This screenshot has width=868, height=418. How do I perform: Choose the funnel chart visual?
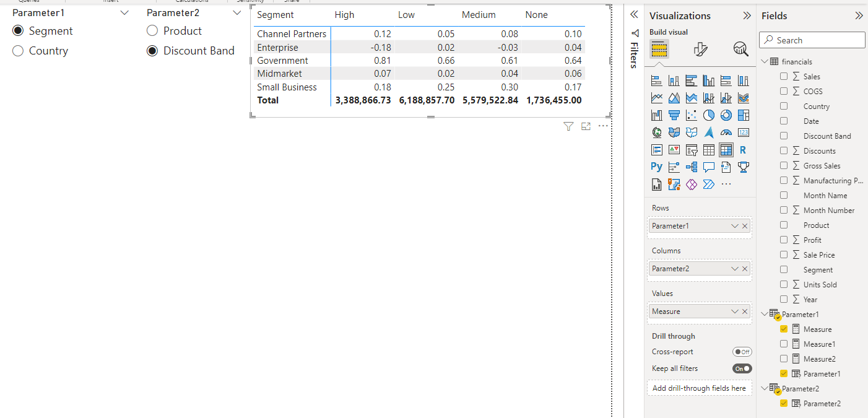tap(674, 115)
